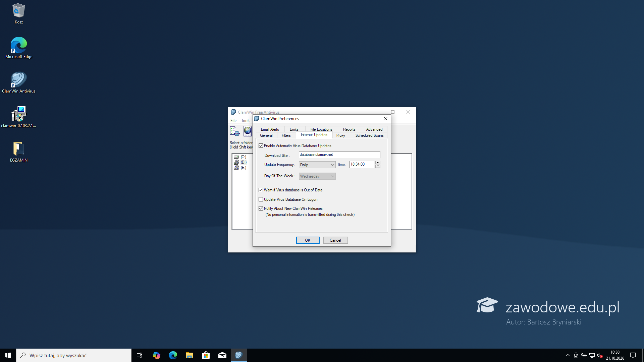Switch to the Limits tab
The image size is (644, 362).
(x=294, y=129)
